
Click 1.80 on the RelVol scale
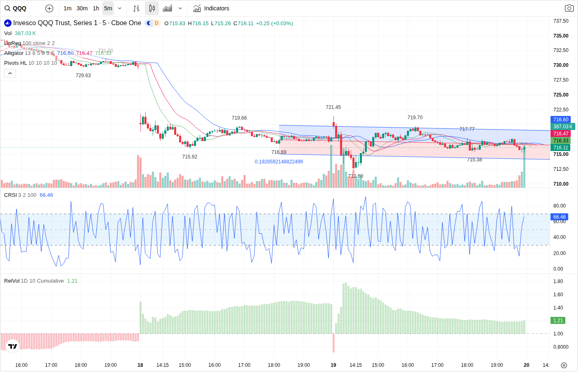pyautogui.click(x=558, y=281)
